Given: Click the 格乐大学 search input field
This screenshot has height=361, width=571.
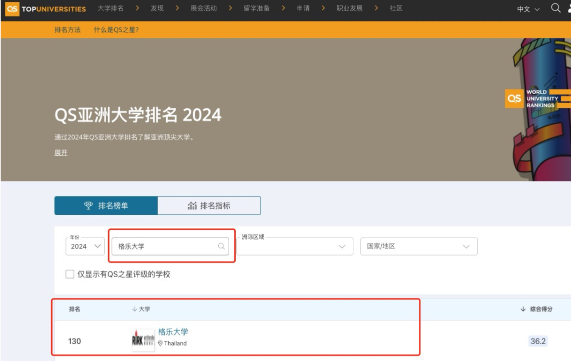Looking at the screenshot, I should [x=170, y=246].
